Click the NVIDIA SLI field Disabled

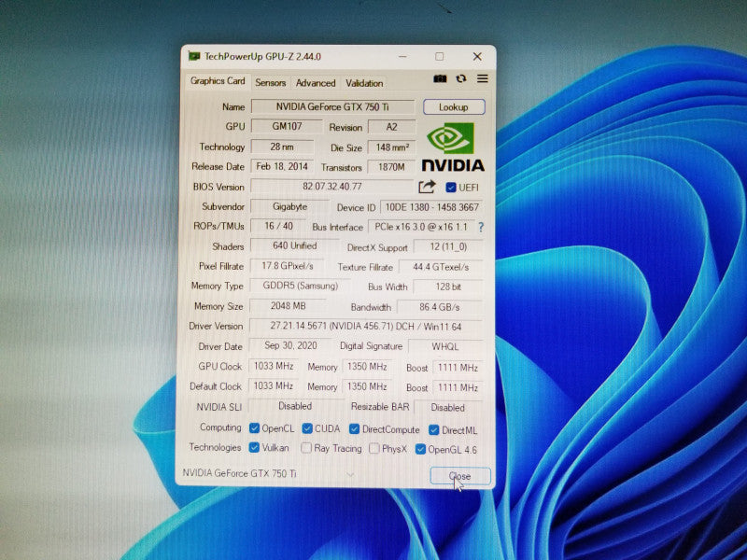[295, 406]
